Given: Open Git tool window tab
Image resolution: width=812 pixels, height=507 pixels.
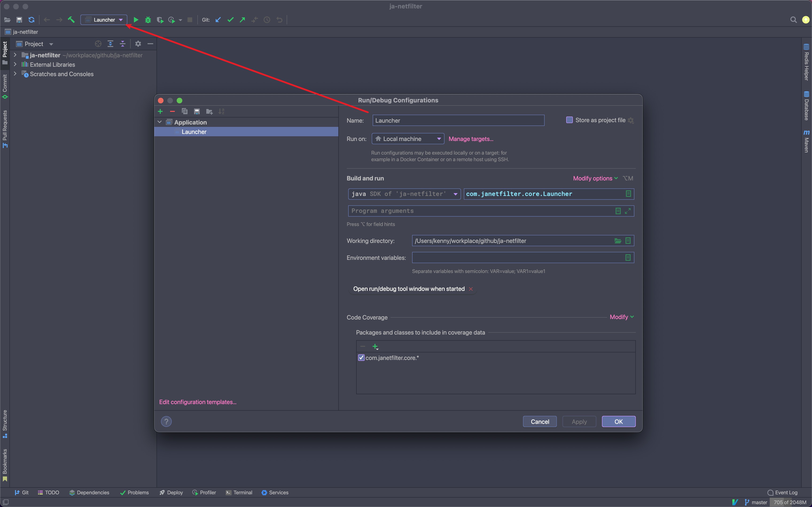Looking at the screenshot, I should (21, 492).
